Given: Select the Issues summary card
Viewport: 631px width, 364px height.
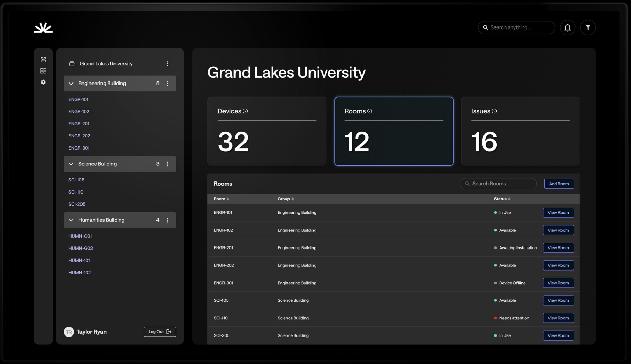Looking at the screenshot, I should (x=521, y=131).
